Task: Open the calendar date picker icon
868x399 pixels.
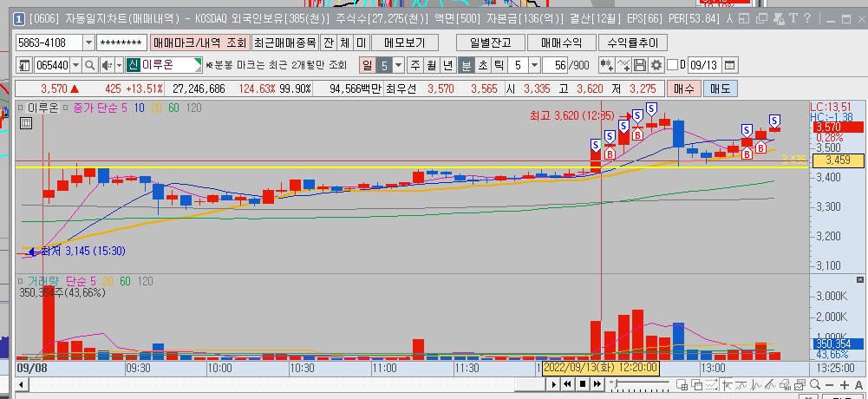Action: point(730,65)
